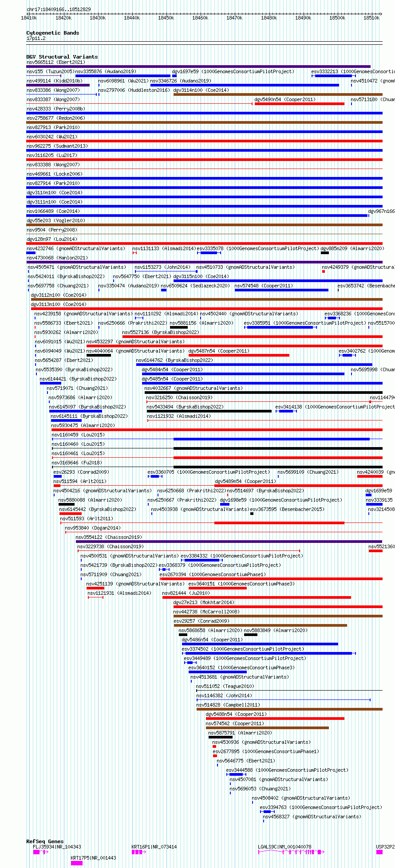
Task: Click the 18480k ruler tick label
Action: [x=269, y=18]
